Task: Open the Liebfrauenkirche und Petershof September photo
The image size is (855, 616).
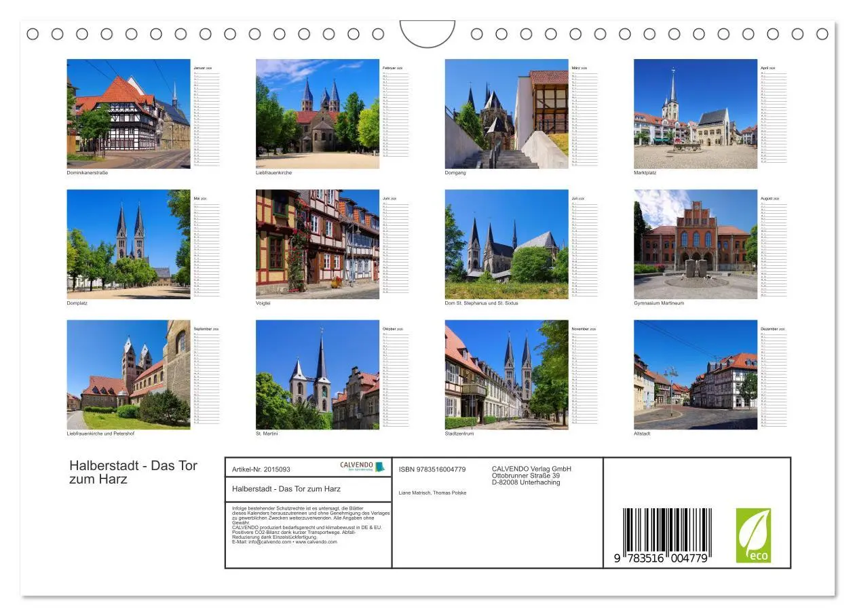Action: [128, 374]
